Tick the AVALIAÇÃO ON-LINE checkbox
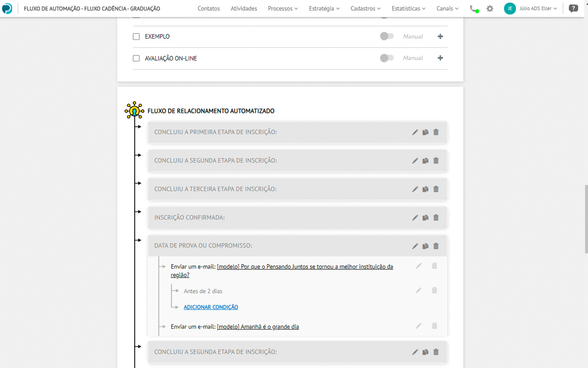588x368 pixels. [136, 58]
